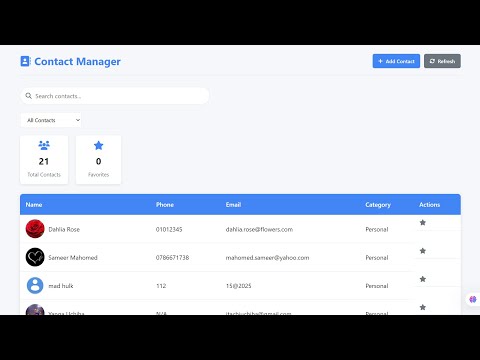Viewport: 480px width, 360px height.
Task: Click the Favorites star card icon
Action: 98,145
